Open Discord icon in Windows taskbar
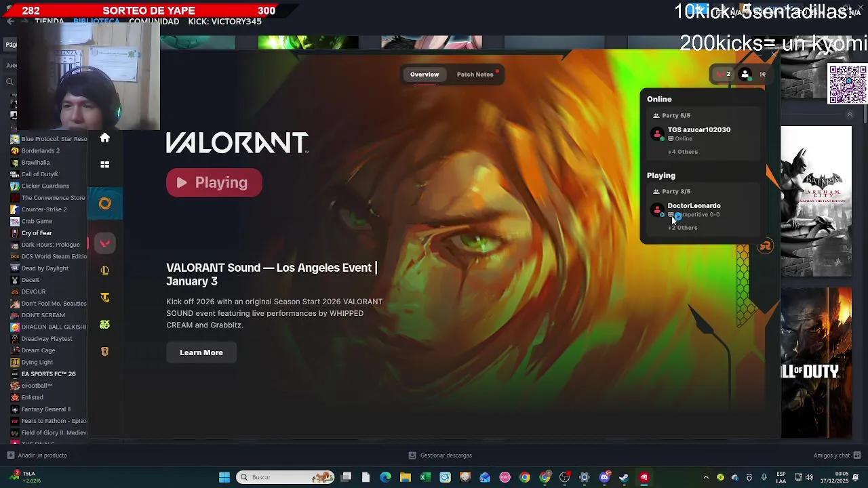Viewport: 868px width, 488px height. coord(604,477)
